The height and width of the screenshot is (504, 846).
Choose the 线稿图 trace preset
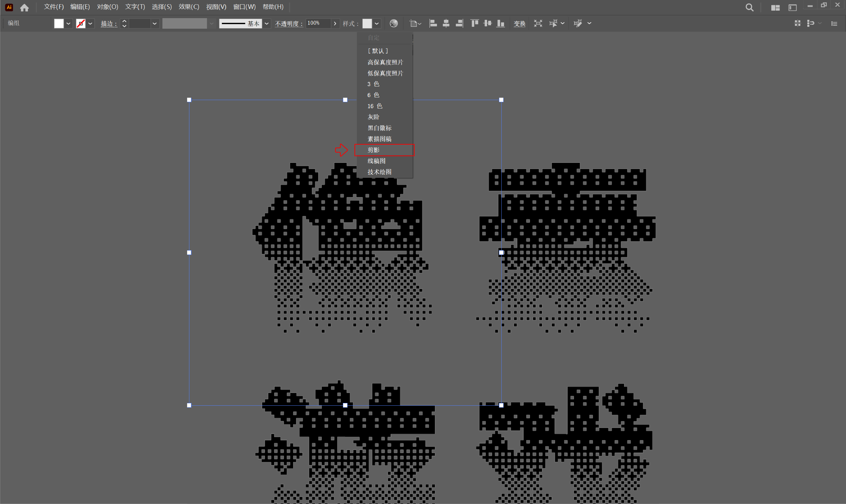[385, 161]
